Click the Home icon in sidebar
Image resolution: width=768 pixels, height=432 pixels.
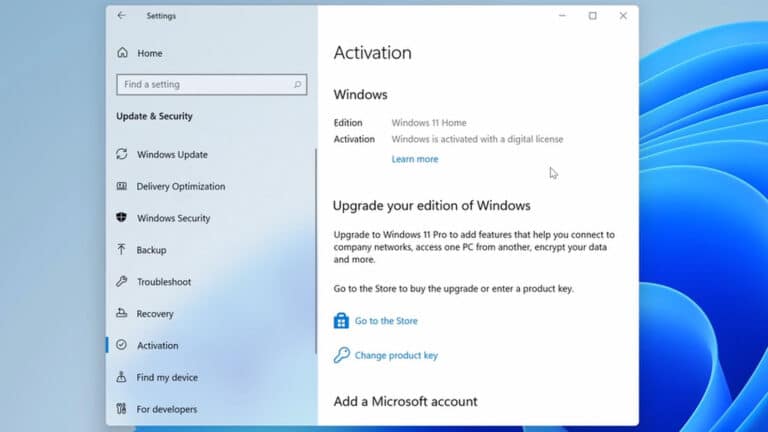122,53
